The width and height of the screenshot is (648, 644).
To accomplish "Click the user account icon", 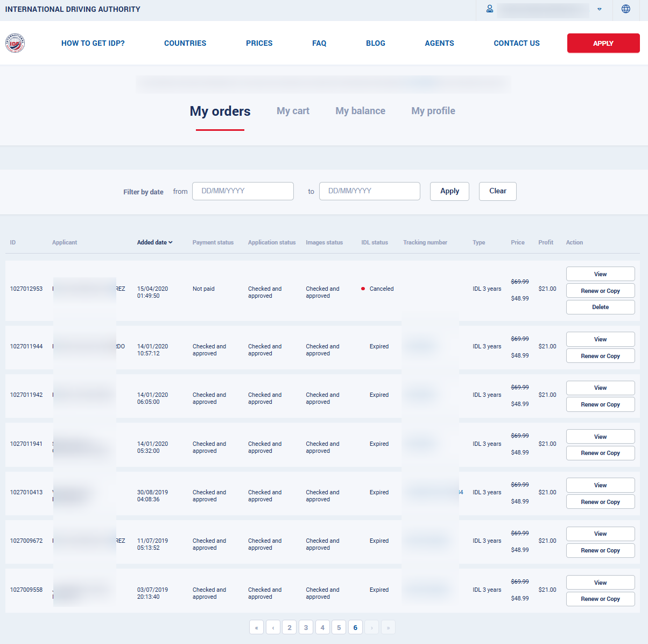I will coord(490,9).
